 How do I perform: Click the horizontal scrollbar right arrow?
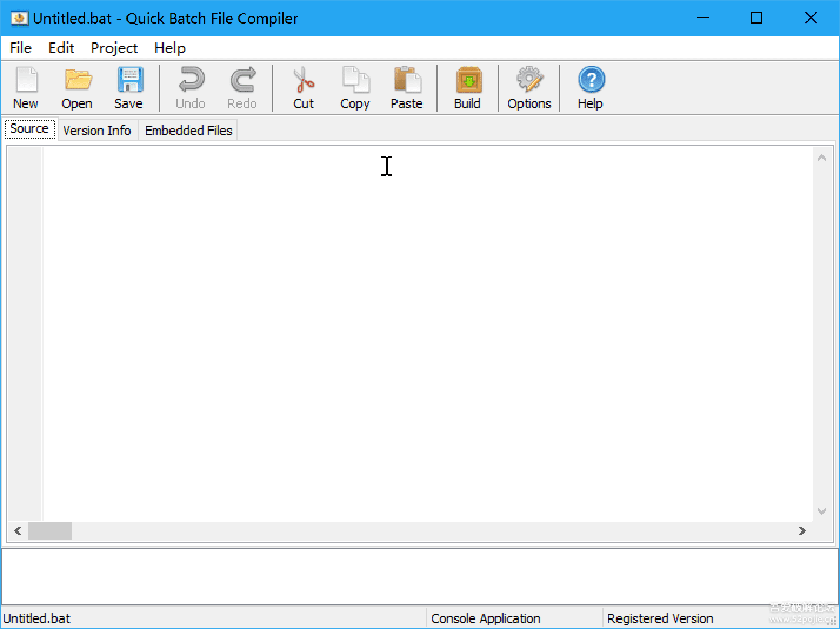click(802, 531)
